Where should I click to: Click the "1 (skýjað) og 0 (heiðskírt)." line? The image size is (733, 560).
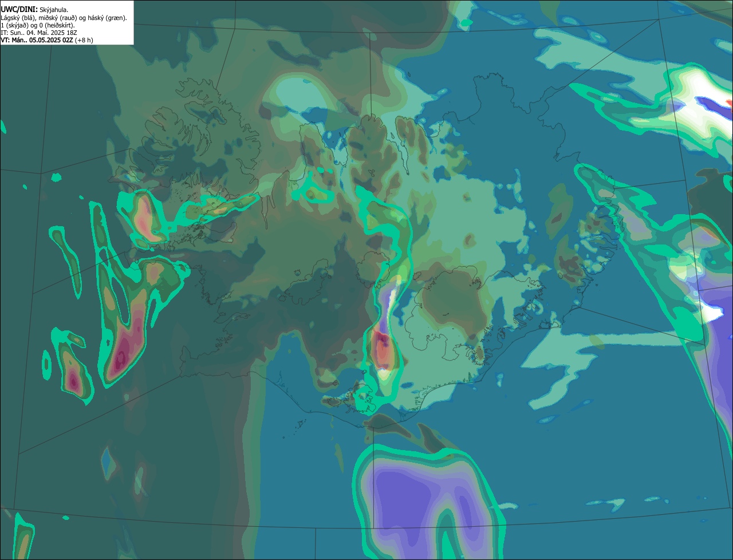coord(38,25)
